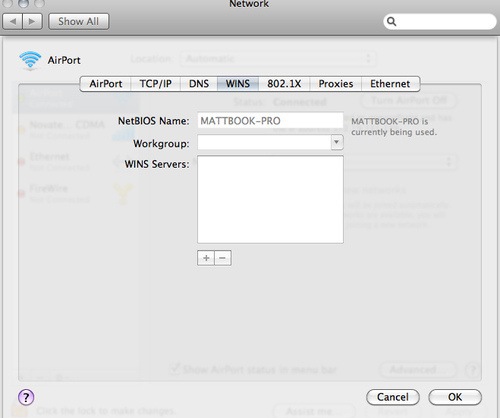The height and width of the screenshot is (418, 500).
Task: Open help with the purple question mark
Action: [x=26, y=397]
